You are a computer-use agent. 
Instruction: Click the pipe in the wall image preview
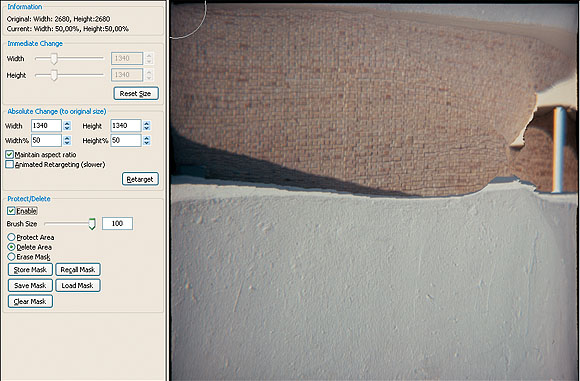pos(559,149)
